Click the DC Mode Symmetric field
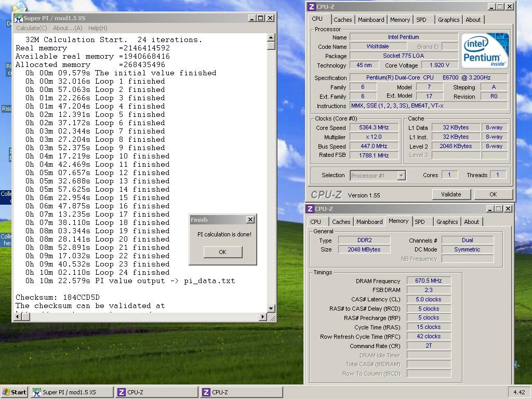 (x=467, y=249)
